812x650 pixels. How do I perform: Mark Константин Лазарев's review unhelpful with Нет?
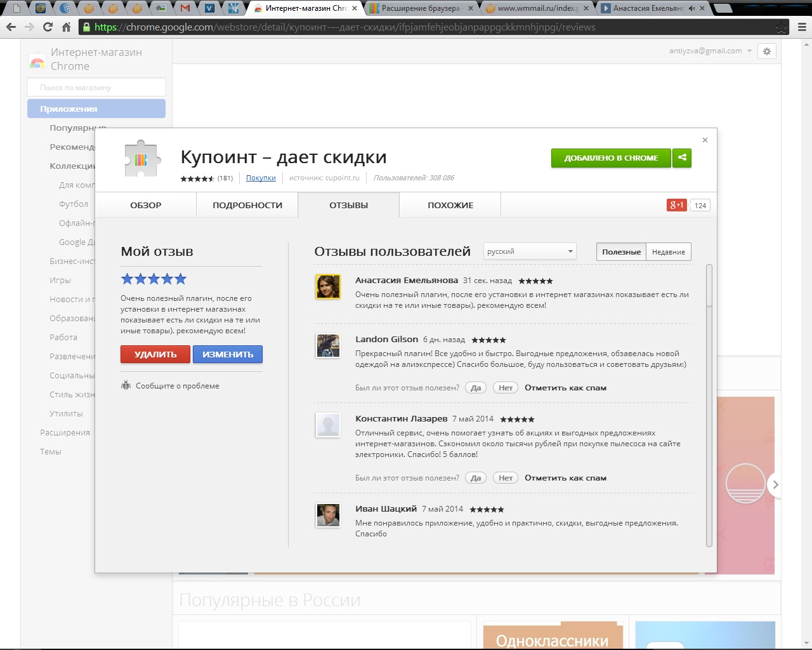pyautogui.click(x=506, y=478)
